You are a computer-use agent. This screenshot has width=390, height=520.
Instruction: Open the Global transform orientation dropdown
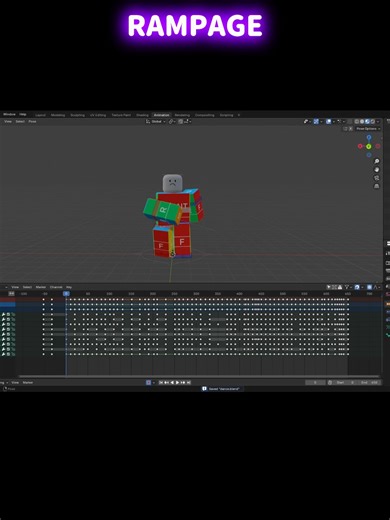[156, 122]
